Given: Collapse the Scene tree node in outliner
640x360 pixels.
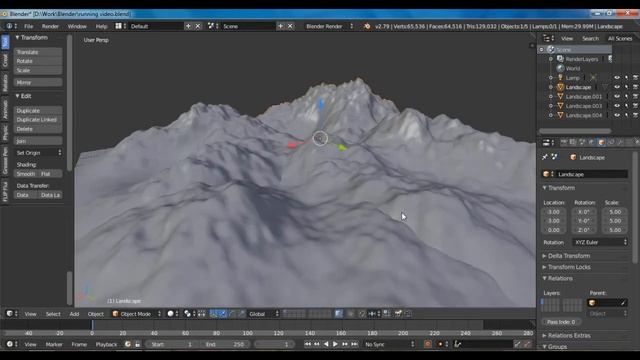Looking at the screenshot, I should click(x=542, y=49).
